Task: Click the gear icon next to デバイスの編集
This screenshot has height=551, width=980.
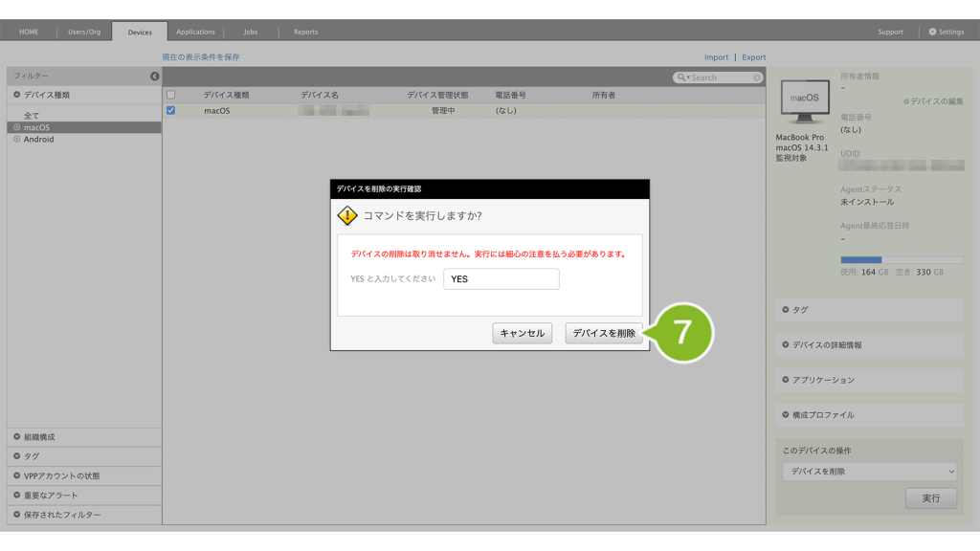Action: pos(906,101)
